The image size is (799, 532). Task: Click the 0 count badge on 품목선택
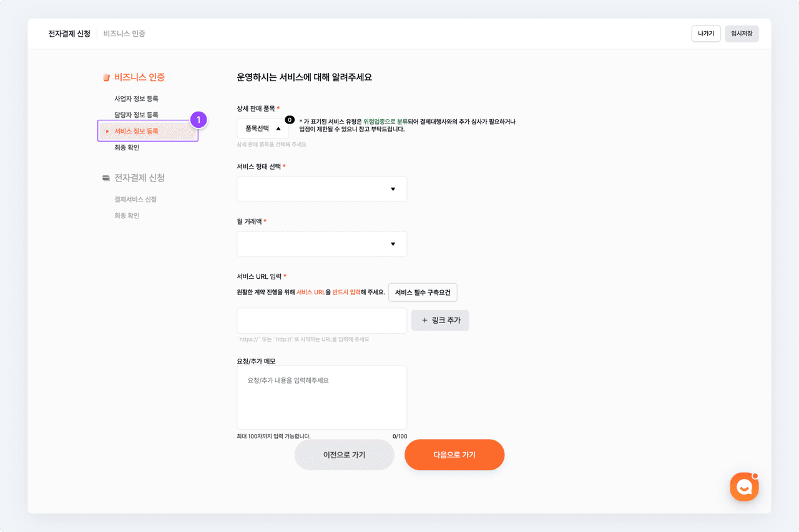coord(290,119)
